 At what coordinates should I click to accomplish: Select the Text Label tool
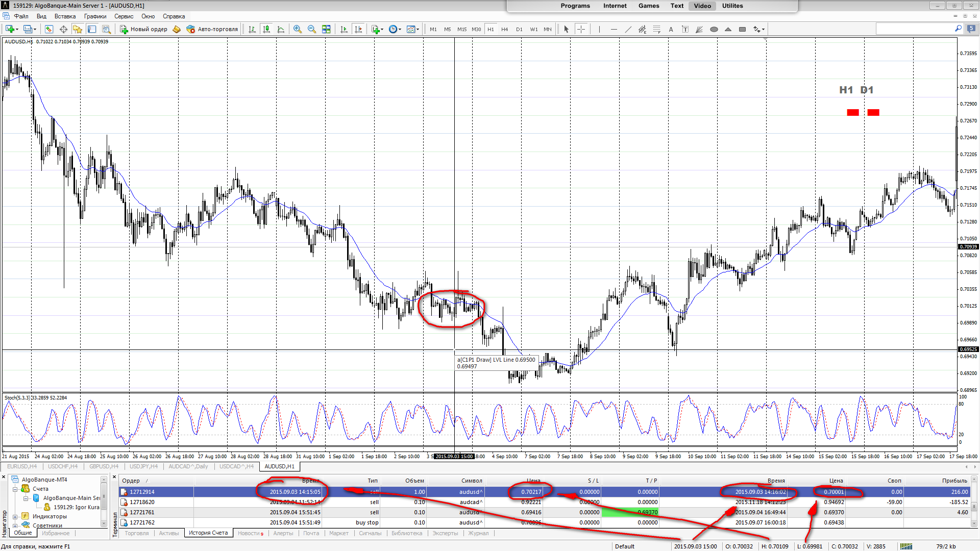685,29
